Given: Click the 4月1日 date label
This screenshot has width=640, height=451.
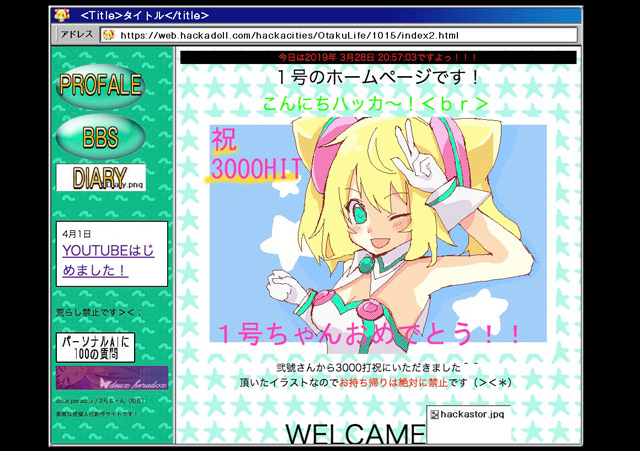Looking at the screenshot, I should coord(77,234).
